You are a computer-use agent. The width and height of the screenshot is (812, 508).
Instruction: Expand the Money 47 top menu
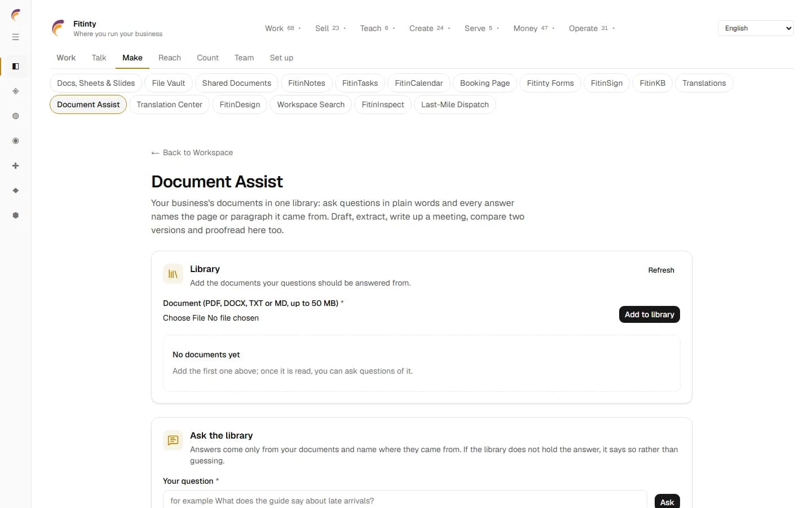point(534,28)
